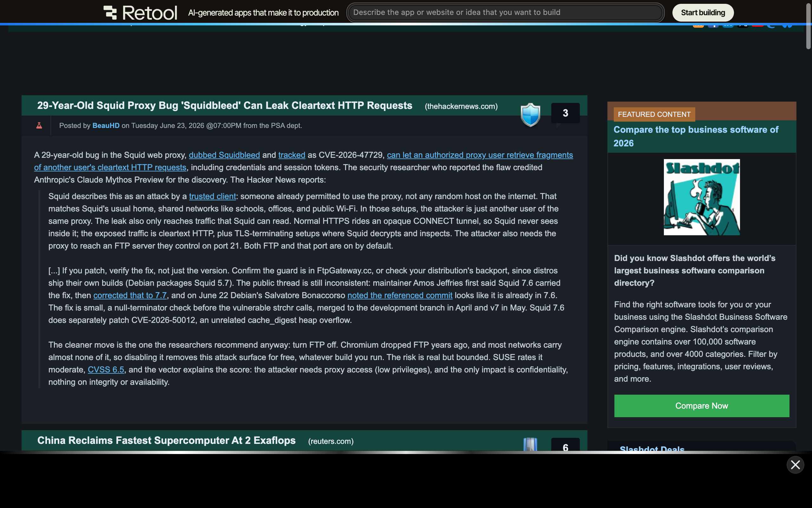
Task: Open the reuters.com source link
Action: click(331, 441)
